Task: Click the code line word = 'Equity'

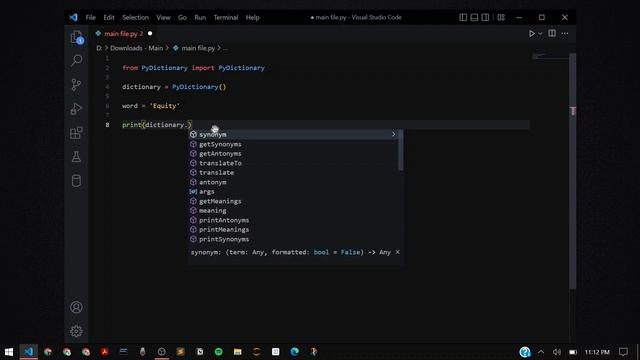Action: 151,106
